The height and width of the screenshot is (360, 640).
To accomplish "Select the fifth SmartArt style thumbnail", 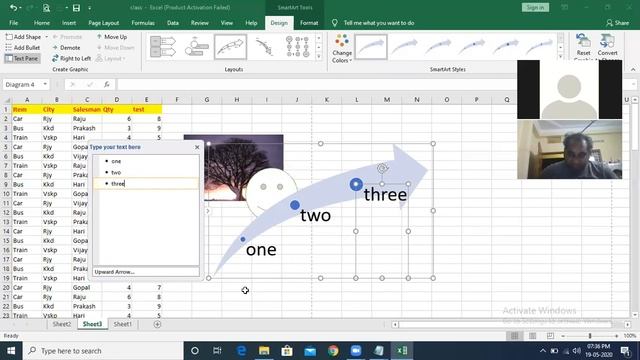I will (506, 47).
